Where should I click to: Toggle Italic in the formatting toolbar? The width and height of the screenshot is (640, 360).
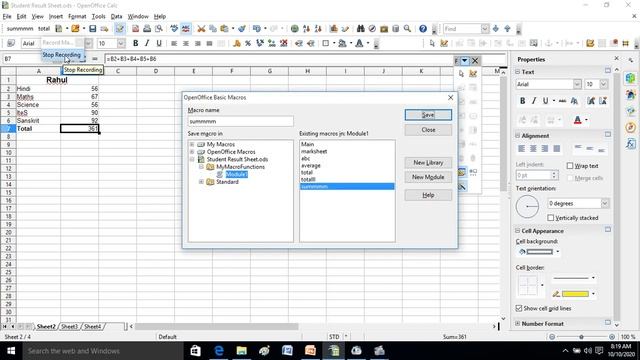(147, 43)
